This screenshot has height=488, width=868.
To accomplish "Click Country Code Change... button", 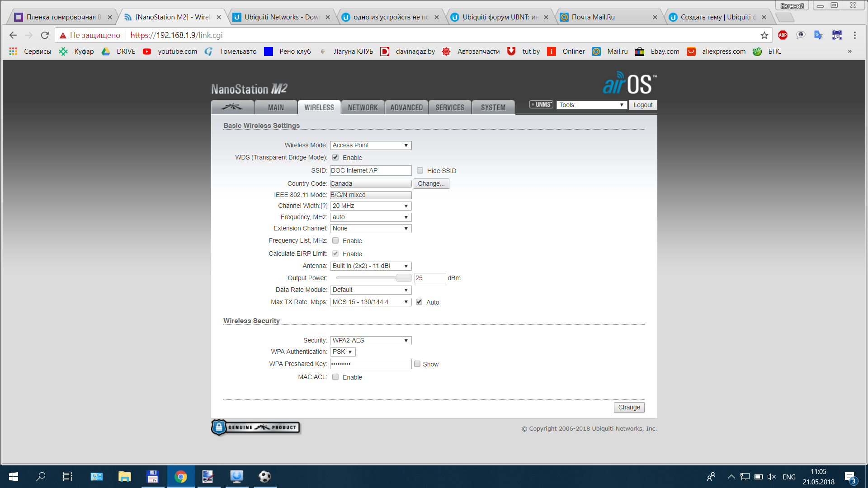I will tap(431, 183).
